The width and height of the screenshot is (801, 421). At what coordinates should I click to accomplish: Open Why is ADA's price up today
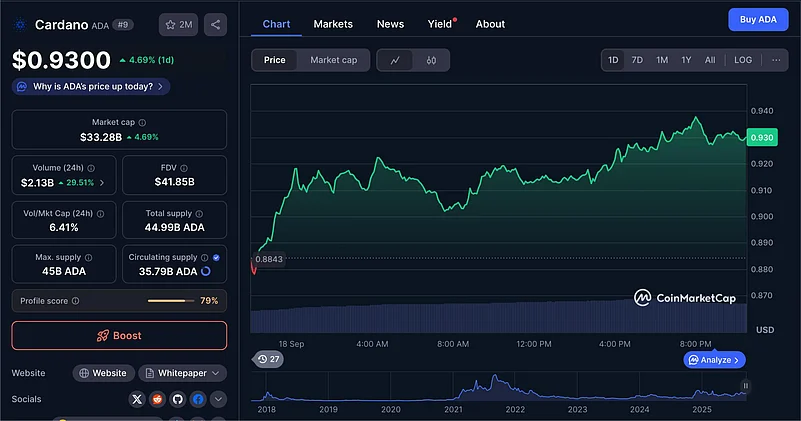(91, 86)
